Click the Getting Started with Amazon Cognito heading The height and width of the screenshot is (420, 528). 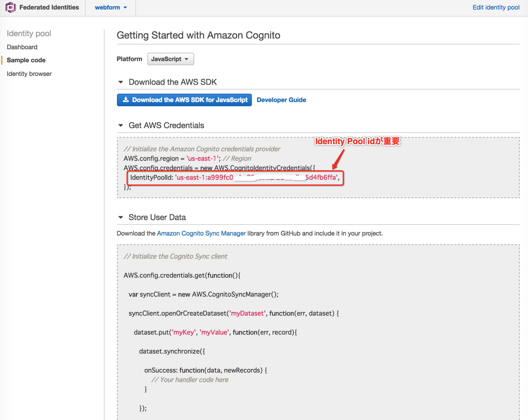click(x=198, y=35)
